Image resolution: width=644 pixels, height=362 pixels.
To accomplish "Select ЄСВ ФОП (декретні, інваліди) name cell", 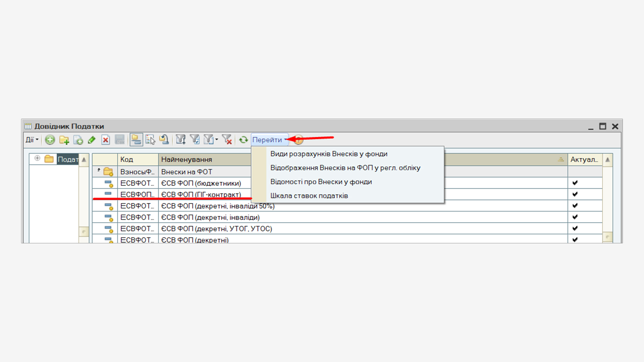I will [363, 218].
